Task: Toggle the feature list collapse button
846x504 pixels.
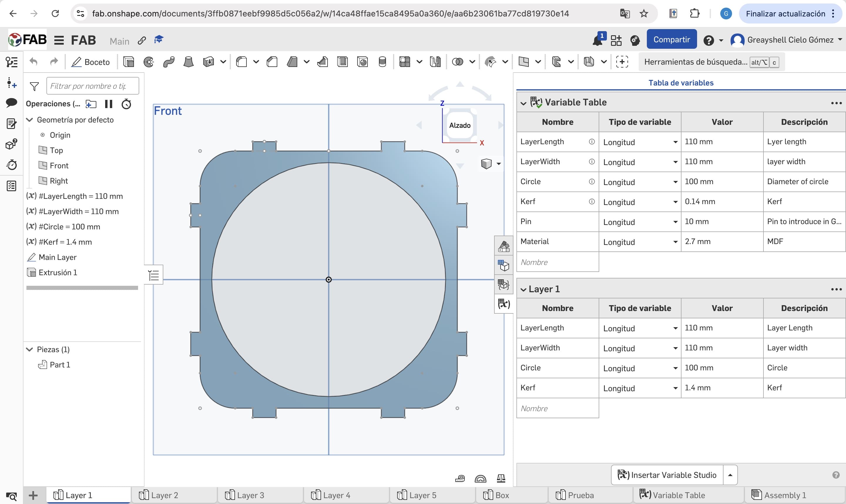Action: 154,275
